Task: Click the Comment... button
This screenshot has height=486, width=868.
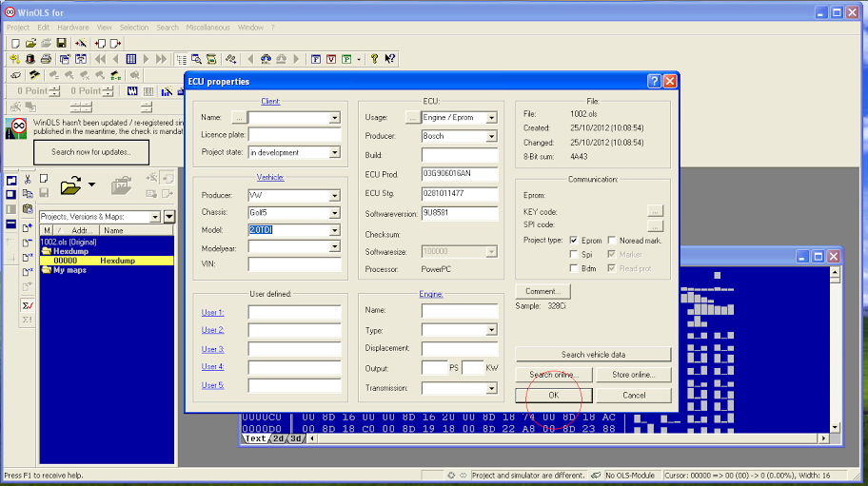Action: pyautogui.click(x=542, y=291)
